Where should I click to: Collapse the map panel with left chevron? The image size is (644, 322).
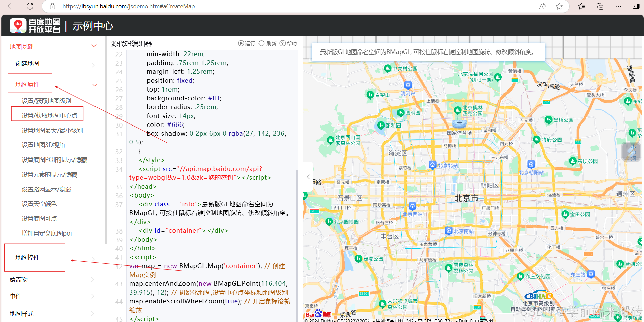tap(308, 177)
